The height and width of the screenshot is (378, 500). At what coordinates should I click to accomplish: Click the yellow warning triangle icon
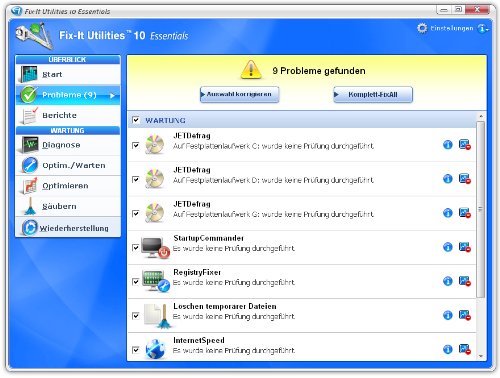coord(251,70)
